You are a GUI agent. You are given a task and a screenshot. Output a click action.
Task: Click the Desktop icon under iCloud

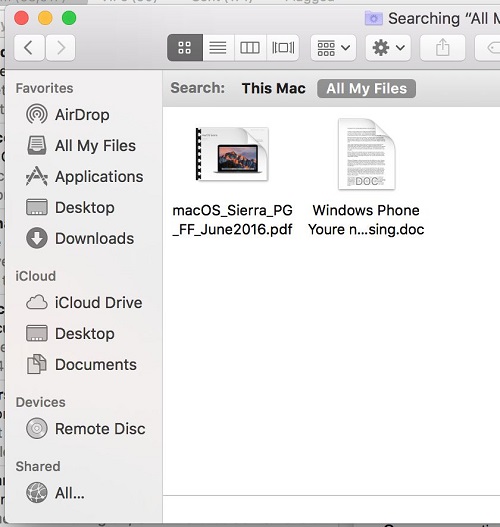pos(37,333)
